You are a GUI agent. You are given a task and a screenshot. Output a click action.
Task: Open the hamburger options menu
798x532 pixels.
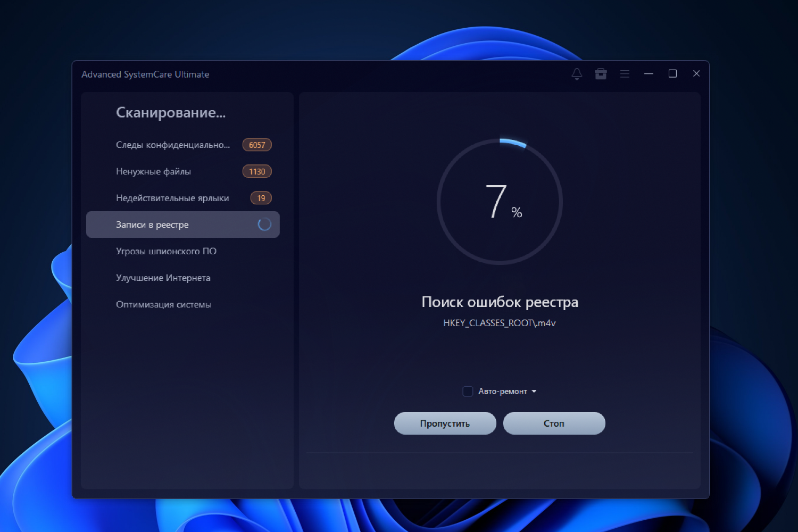point(625,74)
